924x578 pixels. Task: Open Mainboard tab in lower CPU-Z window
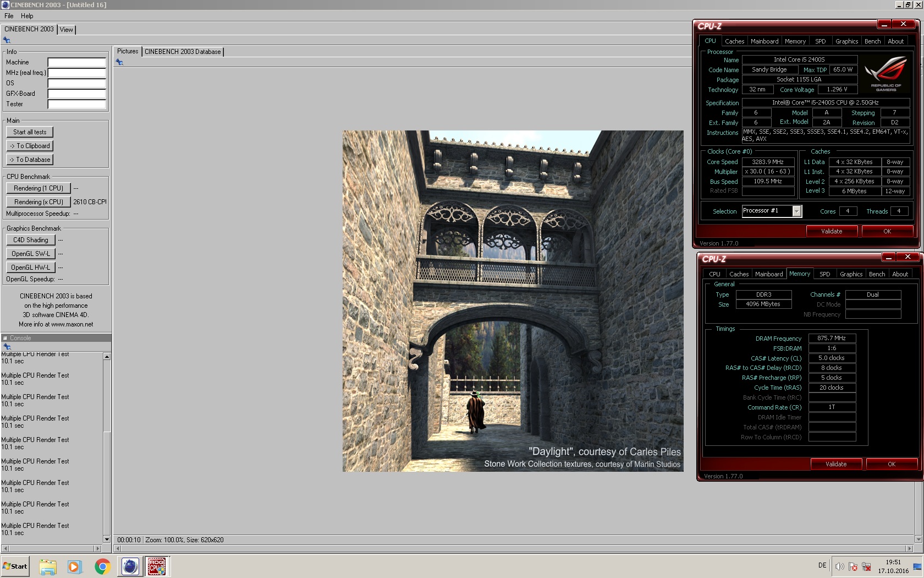[769, 274]
